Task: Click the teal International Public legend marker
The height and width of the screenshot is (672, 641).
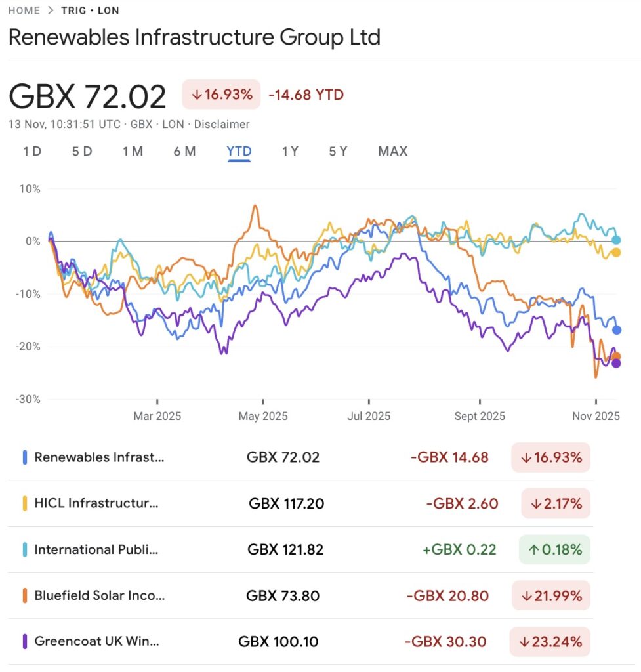Action: coord(26,549)
